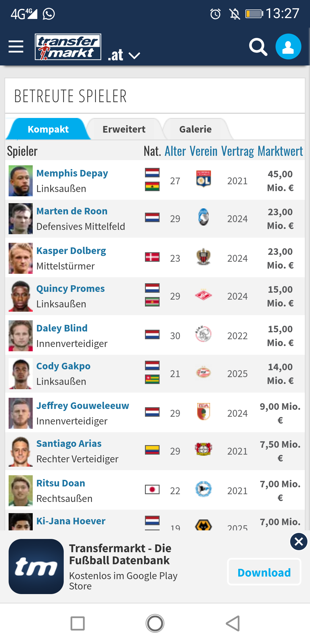
Task: Switch to the Galerie tab
Action: 195,129
